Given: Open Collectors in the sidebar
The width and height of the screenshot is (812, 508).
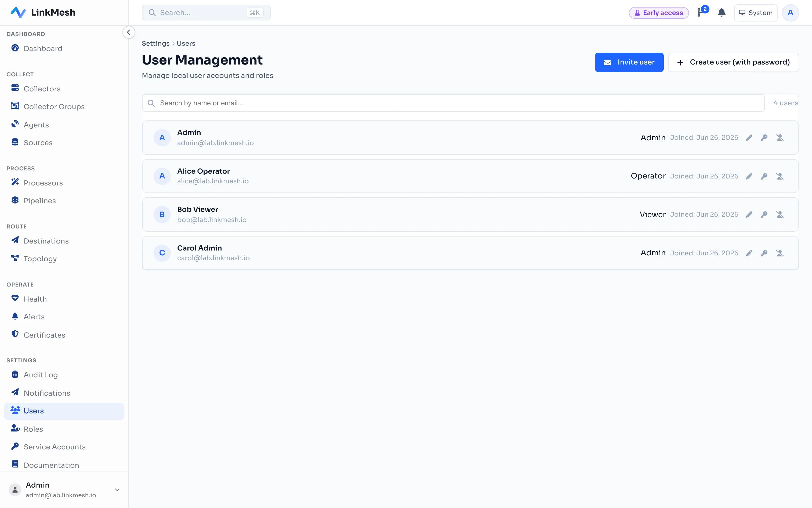Looking at the screenshot, I should [64, 89].
